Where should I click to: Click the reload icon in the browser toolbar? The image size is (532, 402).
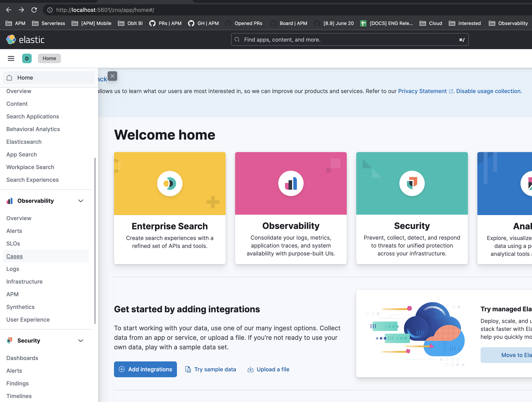pyautogui.click(x=34, y=10)
